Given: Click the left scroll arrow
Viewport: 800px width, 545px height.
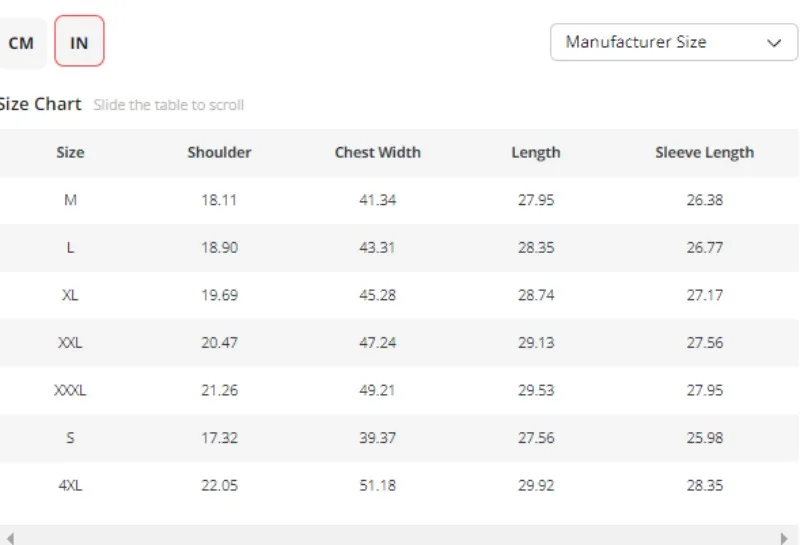Looking at the screenshot, I should pos(9,537).
